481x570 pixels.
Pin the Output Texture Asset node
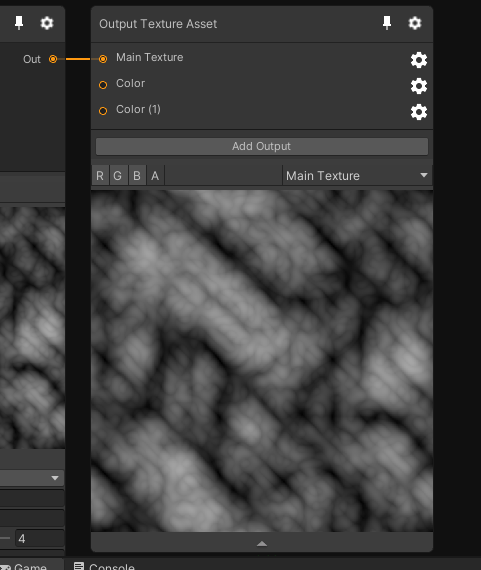pyautogui.click(x=387, y=23)
